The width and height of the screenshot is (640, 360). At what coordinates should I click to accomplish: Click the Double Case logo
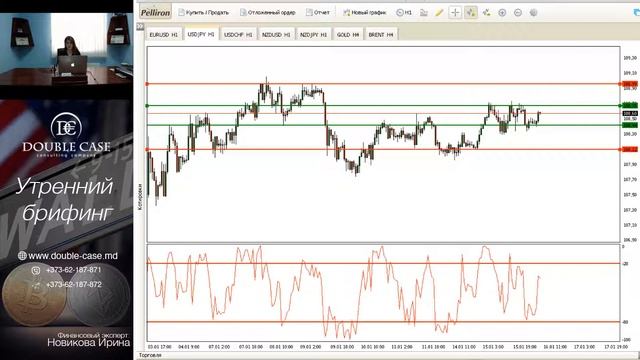[67, 135]
